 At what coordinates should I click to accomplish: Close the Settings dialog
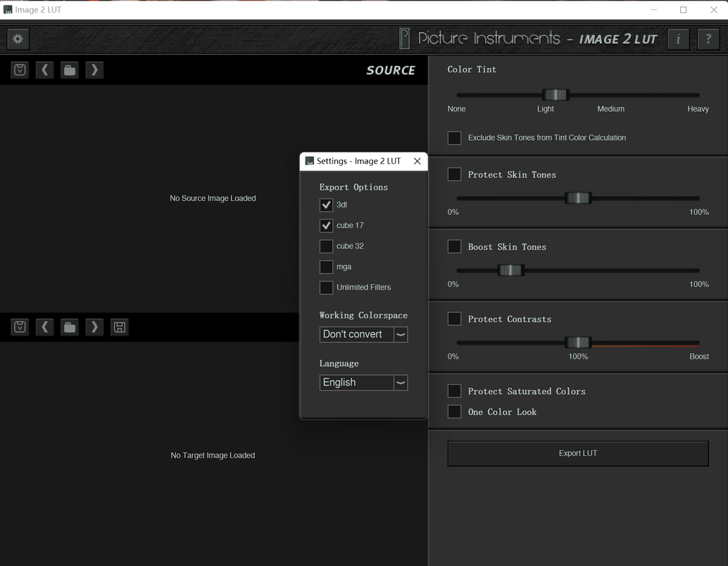pos(417,161)
